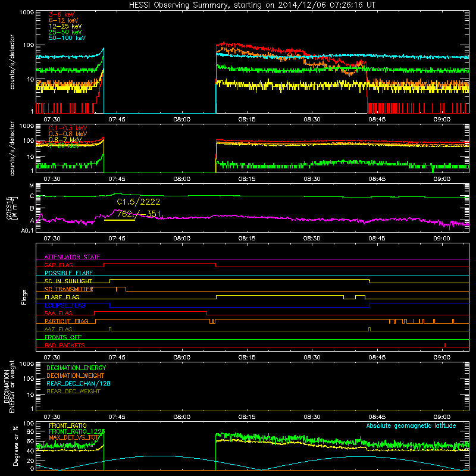
Task: Select the FRONTS_OFF flag label
Action: [63, 337]
